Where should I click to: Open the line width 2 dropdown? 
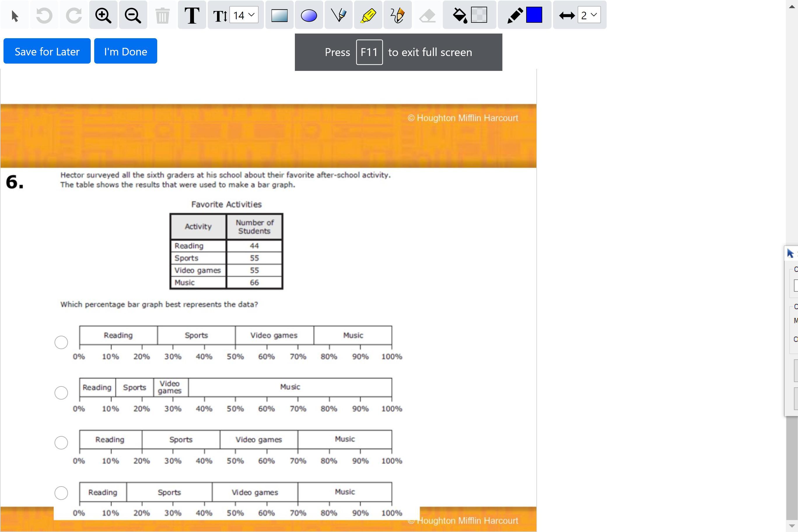point(589,15)
